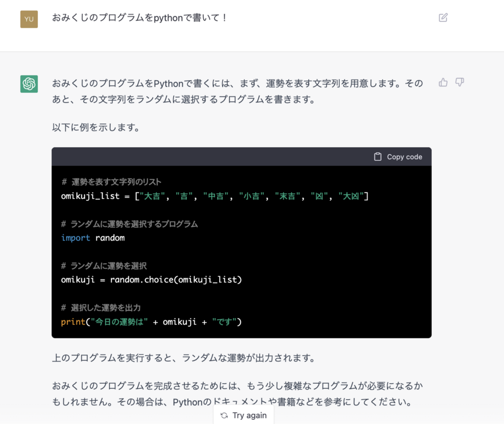Screen dimensions: 504x424
Task: Select the import random code line
Action: 93,238
